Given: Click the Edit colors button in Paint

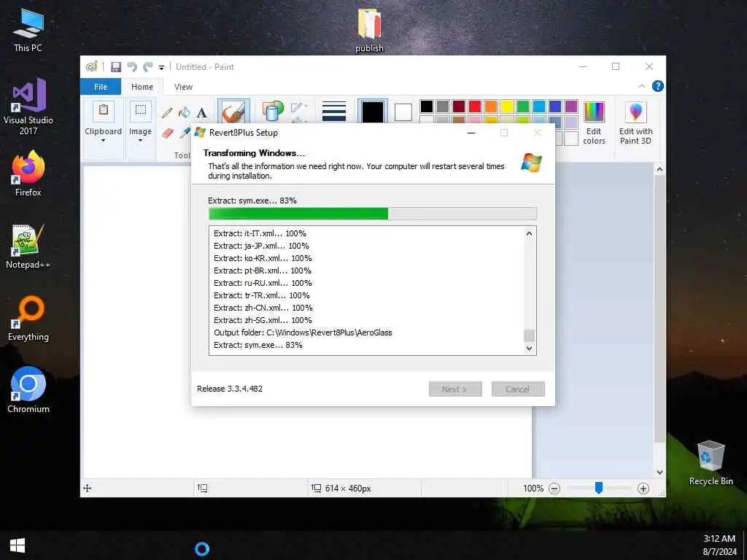Looking at the screenshot, I should 594,122.
